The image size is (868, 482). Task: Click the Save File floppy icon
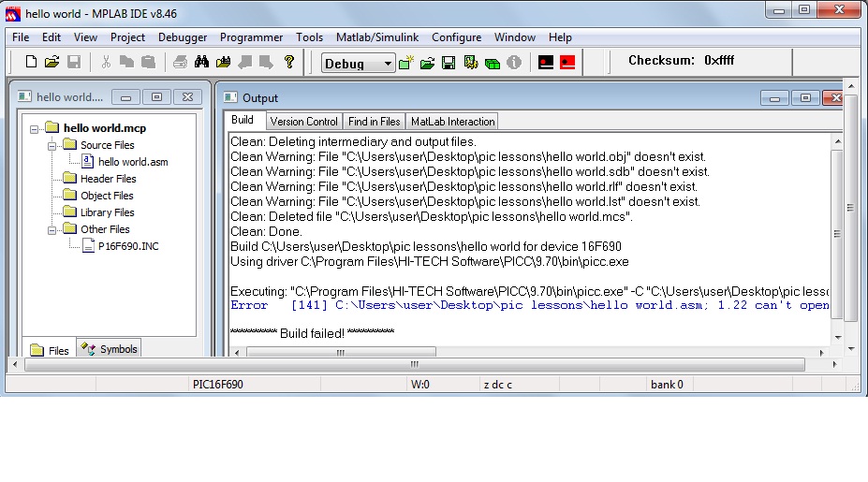coord(74,62)
